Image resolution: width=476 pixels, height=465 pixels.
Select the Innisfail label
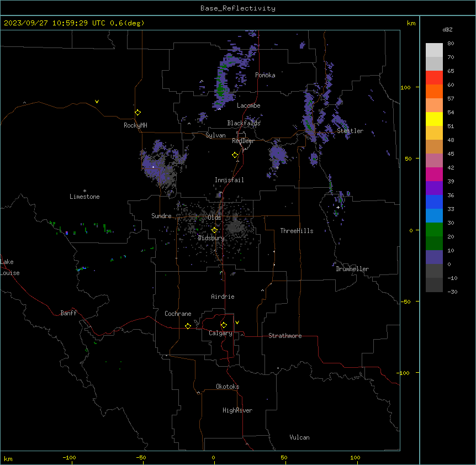point(229,180)
